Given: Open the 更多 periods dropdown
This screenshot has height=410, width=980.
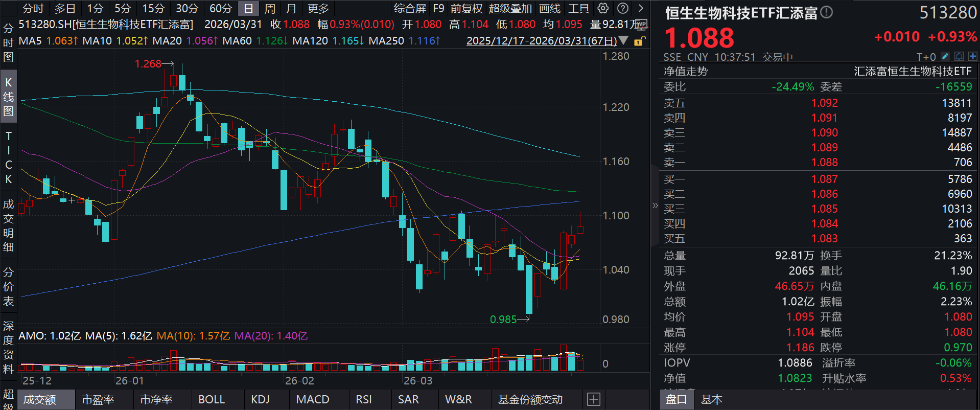Looking at the screenshot, I should (318, 8).
